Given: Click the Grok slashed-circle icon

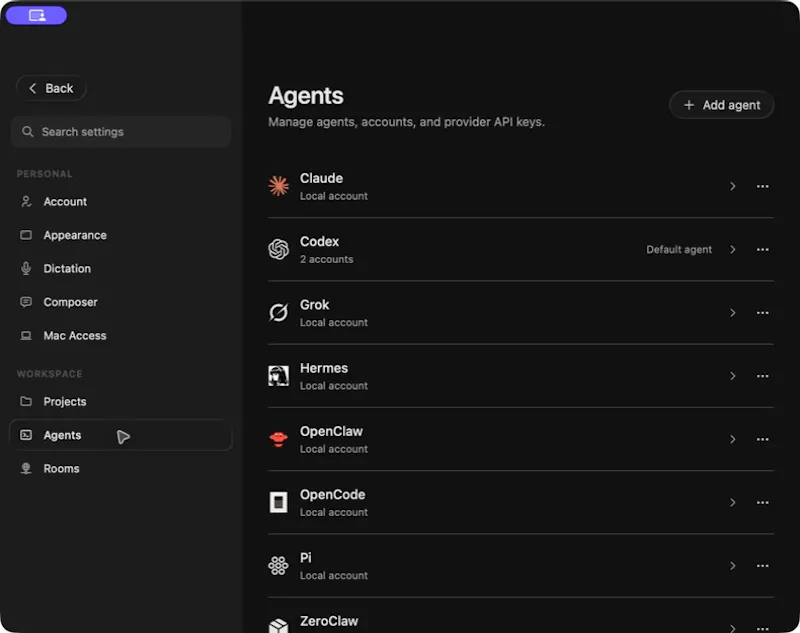Looking at the screenshot, I should click(279, 313).
